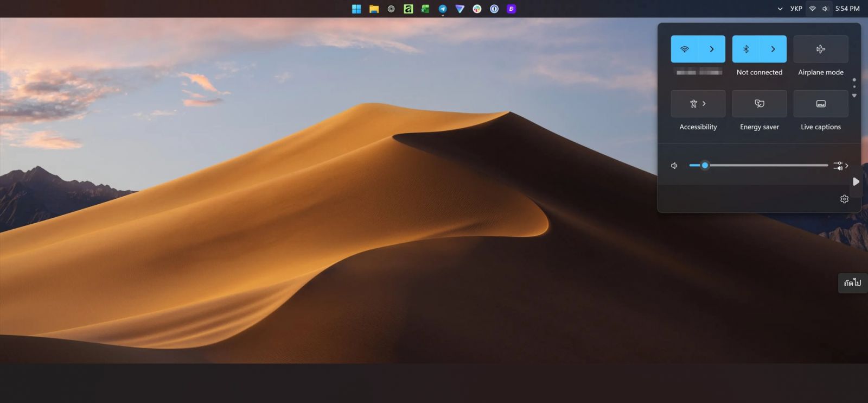Image resolution: width=868 pixels, height=403 pixels.
Task: Open the Accessibility options tile
Action: [698, 104]
